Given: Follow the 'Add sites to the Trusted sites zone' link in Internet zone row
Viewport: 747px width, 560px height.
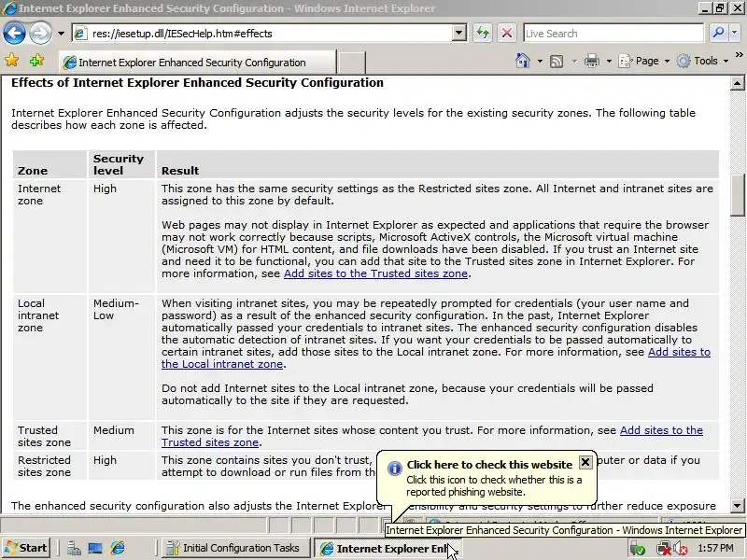Looking at the screenshot, I should [375, 273].
